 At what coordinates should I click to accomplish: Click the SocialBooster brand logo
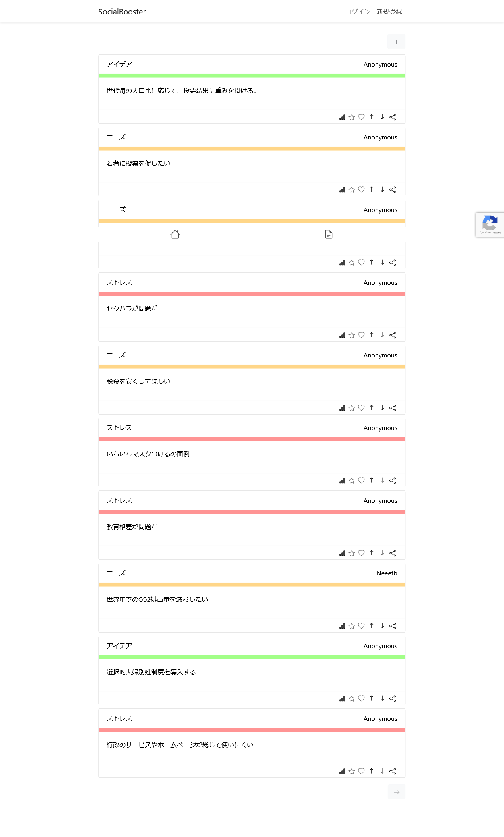pyautogui.click(x=122, y=12)
